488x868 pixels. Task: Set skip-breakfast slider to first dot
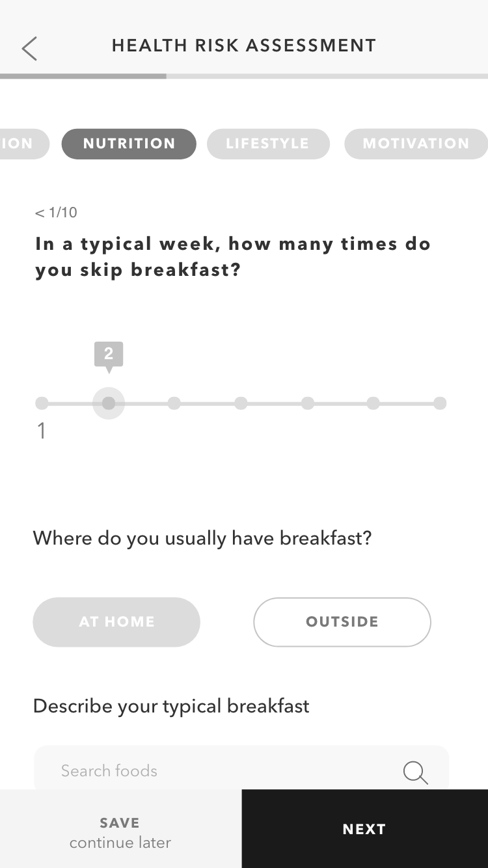[42, 403]
